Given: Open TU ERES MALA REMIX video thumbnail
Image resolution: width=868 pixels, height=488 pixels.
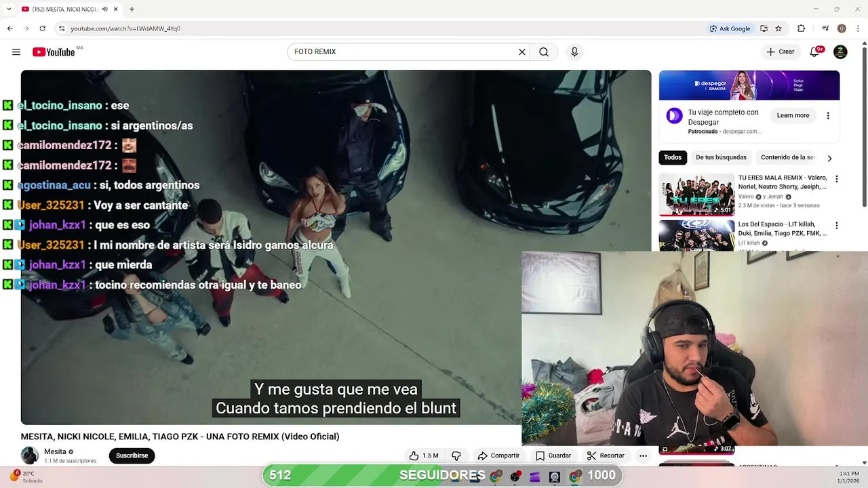Looking at the screenshot, I should pos(696,195).
